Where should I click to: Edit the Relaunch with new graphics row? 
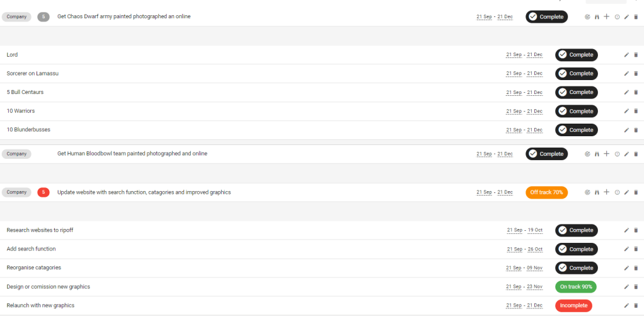pyautogui.click(x=626, y=306)
